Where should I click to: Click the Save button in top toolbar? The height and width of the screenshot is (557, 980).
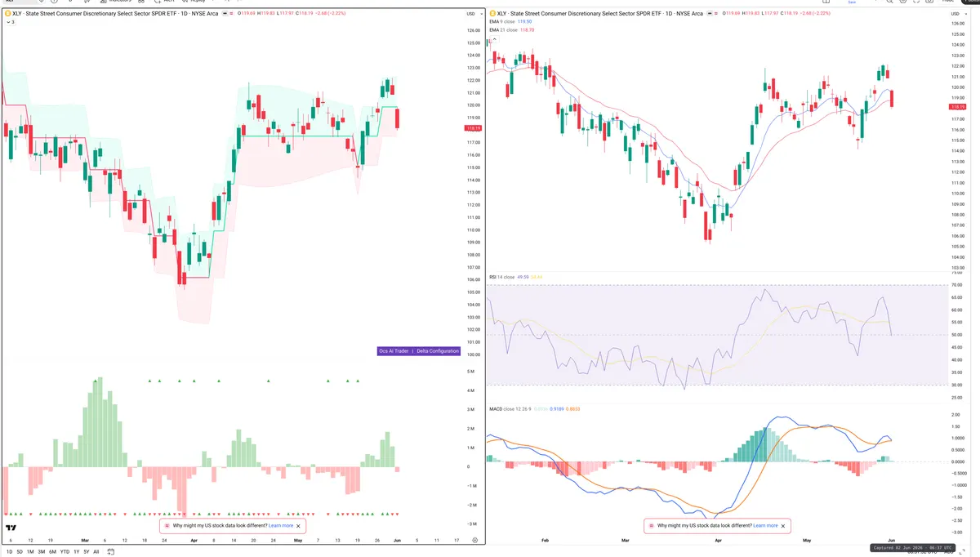(x=851, y=2)
